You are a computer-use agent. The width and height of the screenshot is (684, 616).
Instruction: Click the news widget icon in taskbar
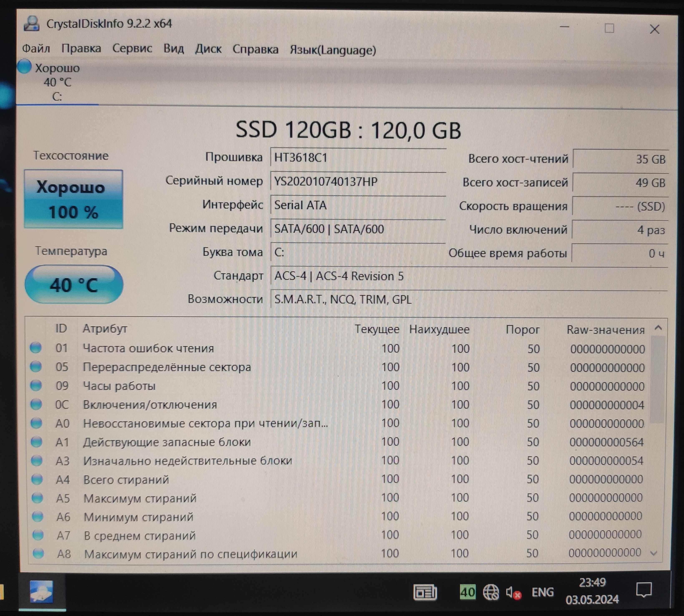(426, 593)
